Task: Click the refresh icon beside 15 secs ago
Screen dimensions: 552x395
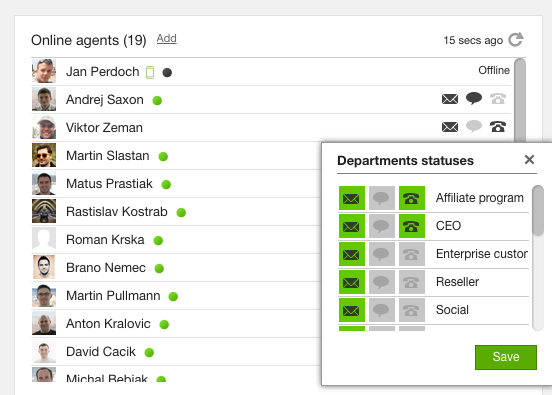Action: 516,40
